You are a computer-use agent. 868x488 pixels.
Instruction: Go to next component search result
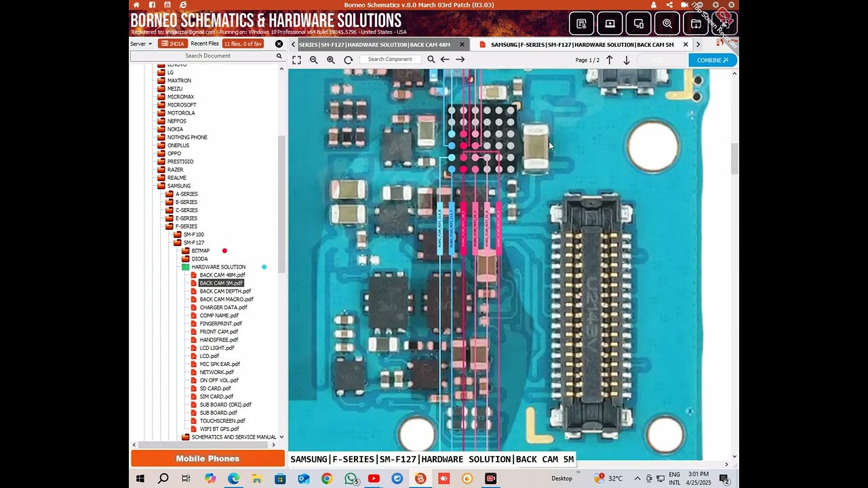[460, 60]
